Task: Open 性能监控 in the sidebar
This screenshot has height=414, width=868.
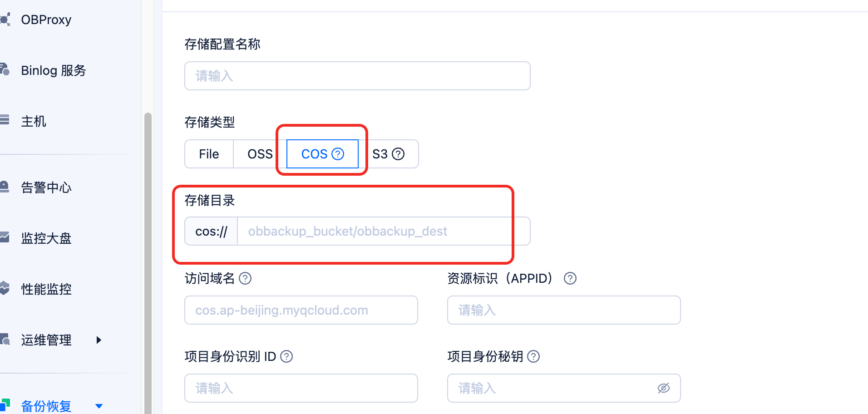Action: 46,289
